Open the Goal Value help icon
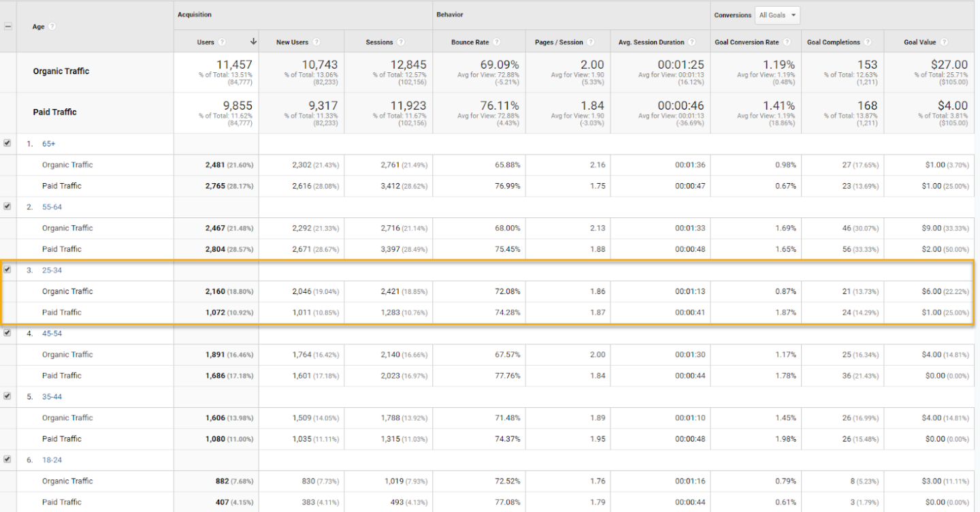This screenshot has width=980, height=512. click(944, 42)
